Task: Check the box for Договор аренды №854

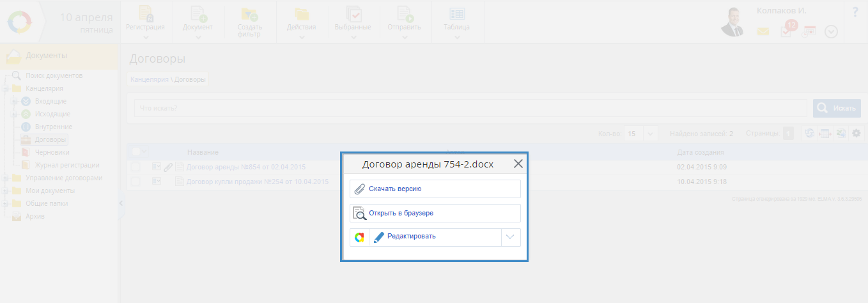Action: [x=136, y=167]
